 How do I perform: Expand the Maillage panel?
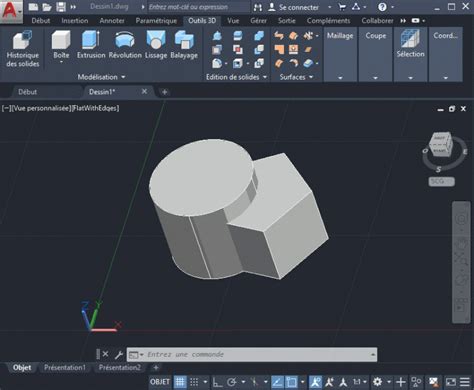340,78
